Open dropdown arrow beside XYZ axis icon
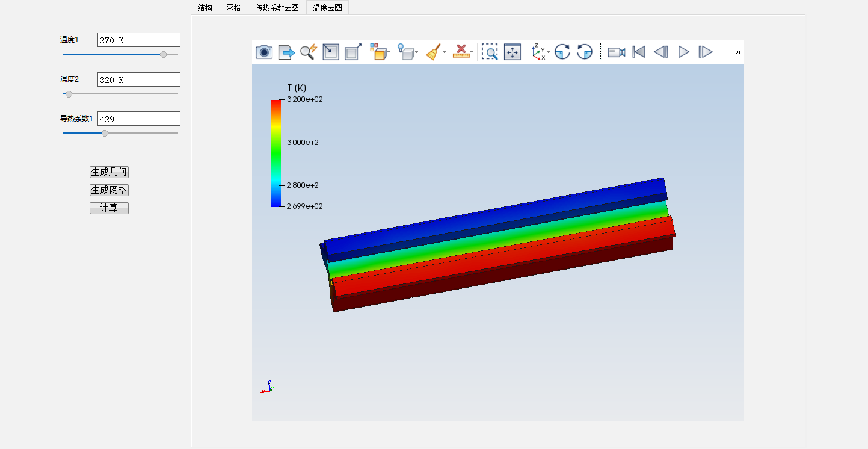This screenshot has height=449, width=868. 549,52
